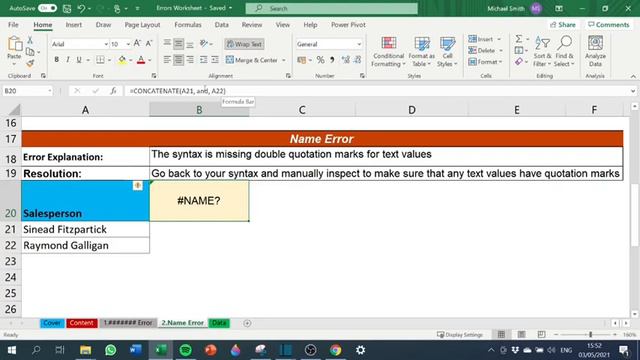The height and width of the screenshot is (360, 640).
Task: Open Find & Select menu
Action: [x=565, y=52]
